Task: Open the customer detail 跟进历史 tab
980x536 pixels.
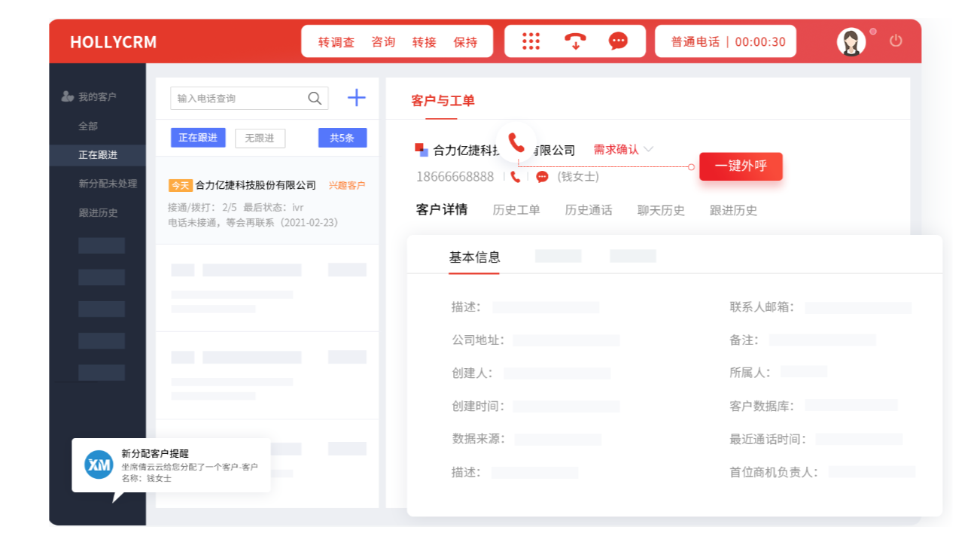Action: pyautogui.click(x=733, y=211)
